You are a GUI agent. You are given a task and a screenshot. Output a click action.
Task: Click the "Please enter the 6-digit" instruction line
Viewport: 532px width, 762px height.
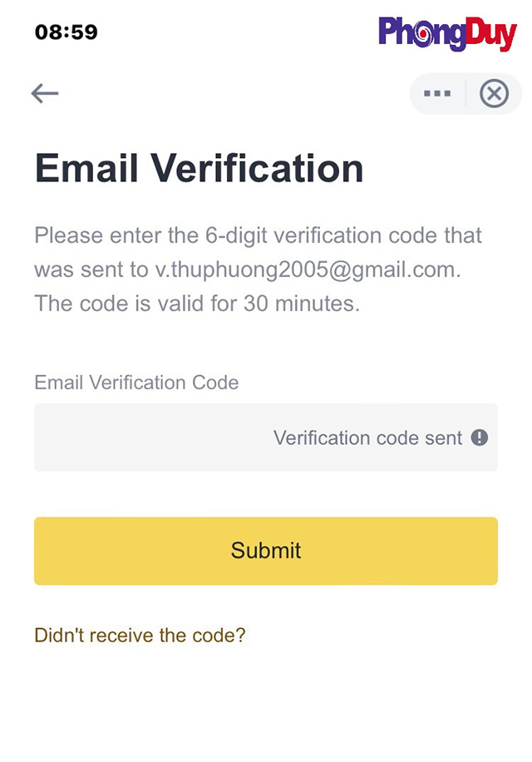[x=258, y=235]
